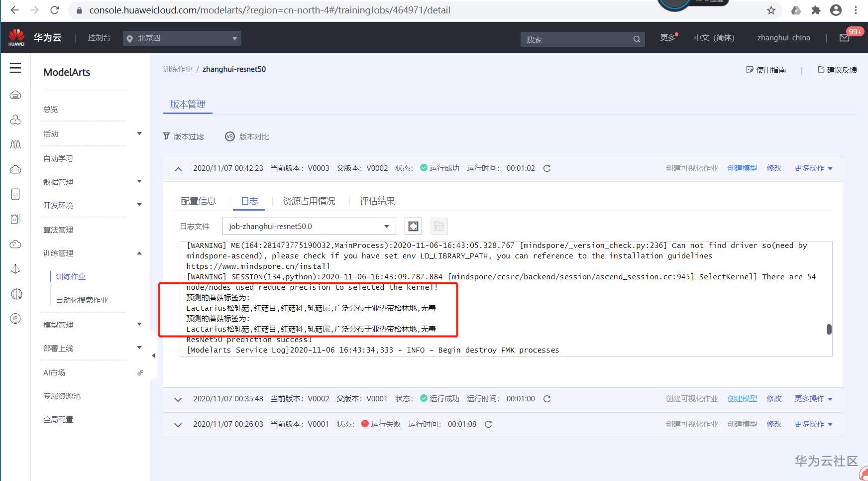
Task: Maximize the log view with fullscreen icon
Action: (413, 227)
